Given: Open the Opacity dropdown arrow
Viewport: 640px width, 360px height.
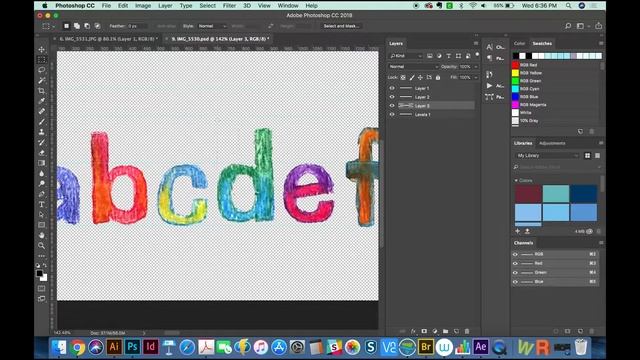Looking at the screenshot, I should 476,67.
